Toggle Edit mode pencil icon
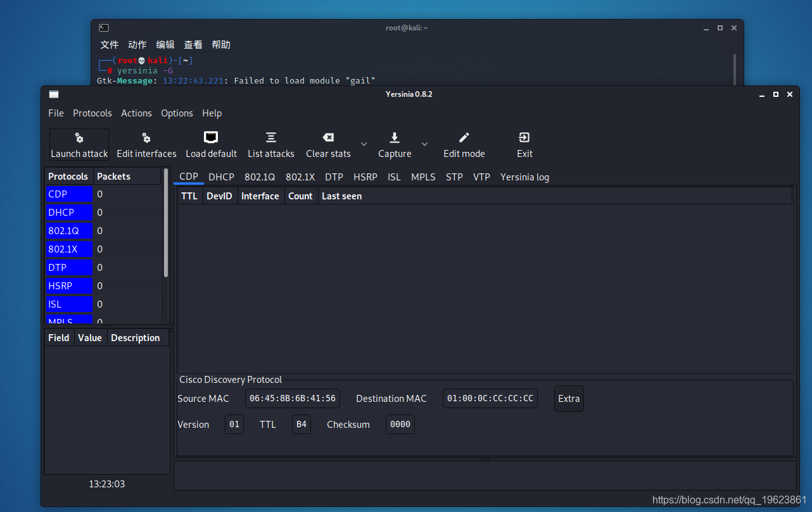 [x=464, y=137]
